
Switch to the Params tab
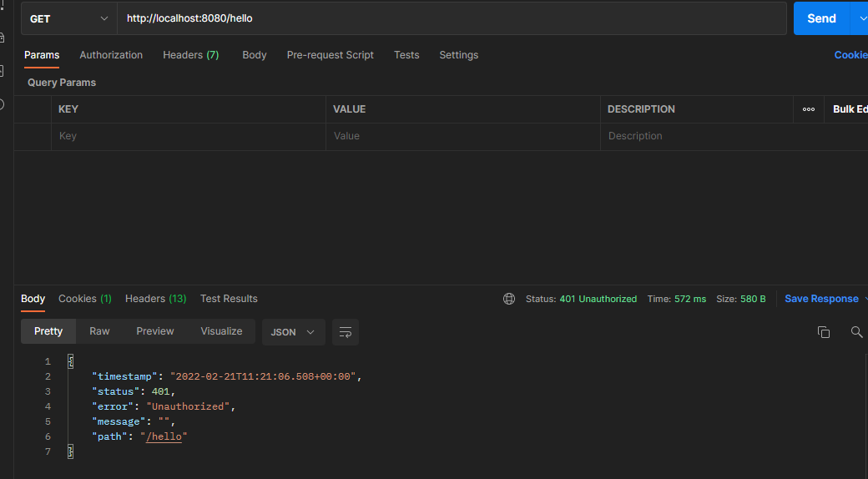click(x=42, y=55)
